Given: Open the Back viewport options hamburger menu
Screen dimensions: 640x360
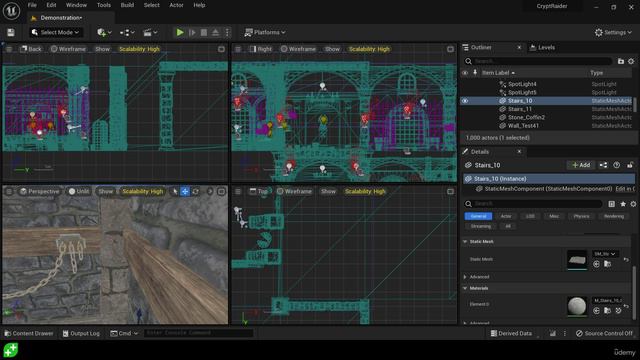Looking at the screenshot, I should tap(9, 49).
